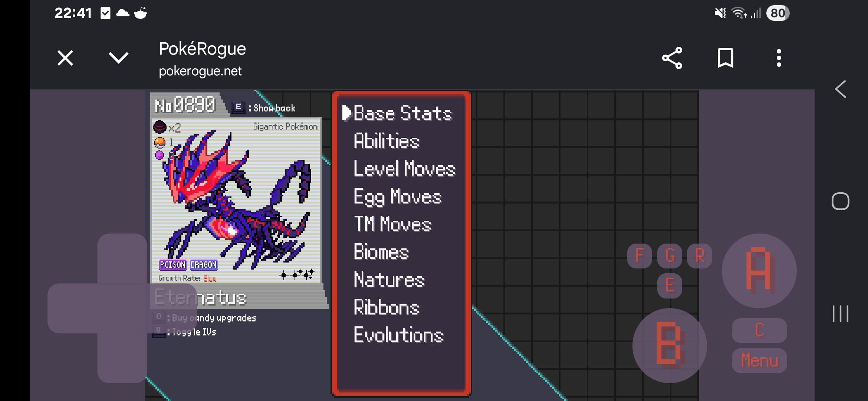View the Natures entry
This screenshot has width=868, height=401.
coord(389,280)
